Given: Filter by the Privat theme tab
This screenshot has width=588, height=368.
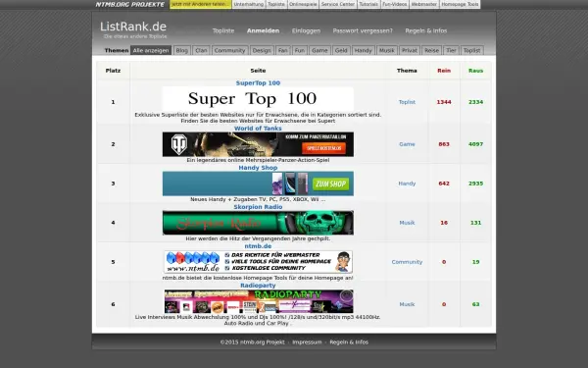Looking at the screenshot, I should tap(409, 50).
